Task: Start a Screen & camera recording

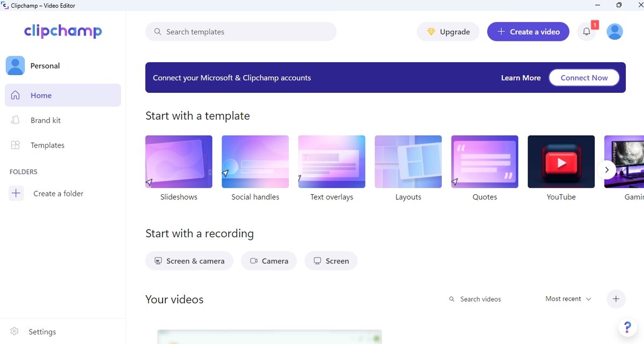Action: 189,261
